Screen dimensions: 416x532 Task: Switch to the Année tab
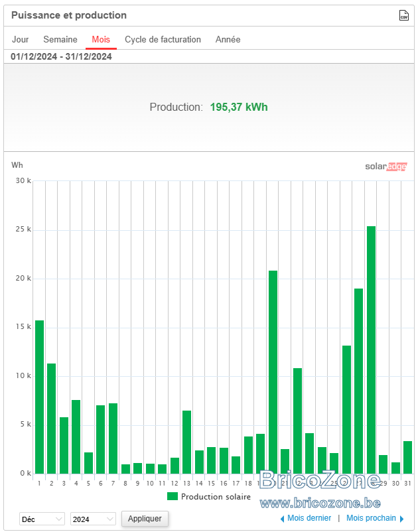point(228,40)
